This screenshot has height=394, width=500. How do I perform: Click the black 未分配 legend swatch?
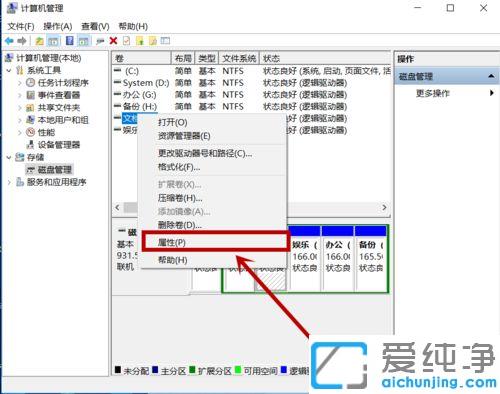pyautogui.click(x=118, y=370)
